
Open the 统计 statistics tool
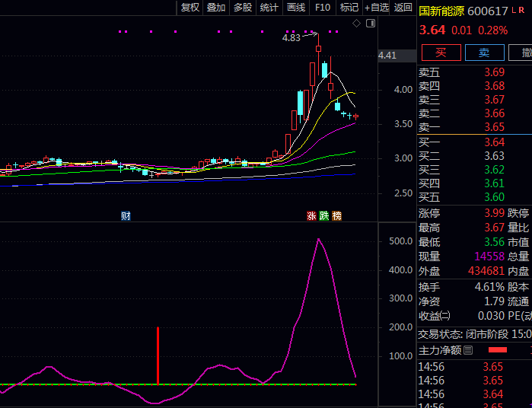tap(269, 8)
